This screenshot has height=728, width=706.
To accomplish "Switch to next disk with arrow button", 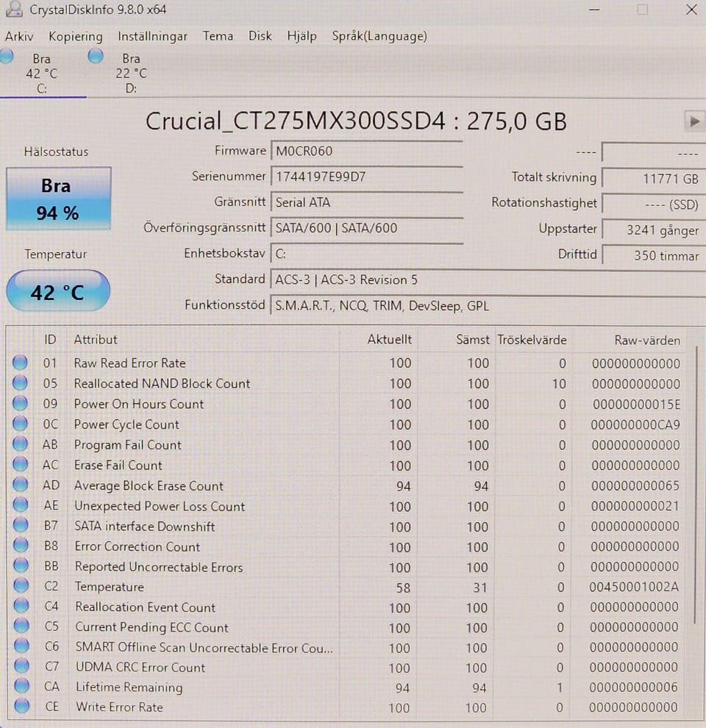I will click(x=693, y=121).
